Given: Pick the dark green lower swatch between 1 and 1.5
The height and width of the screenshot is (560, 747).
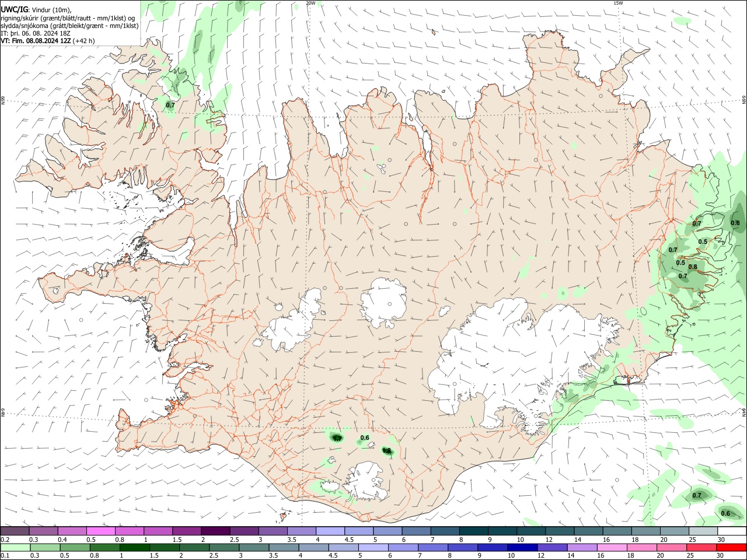Looking at the screenshot, I should click(135, 547).
